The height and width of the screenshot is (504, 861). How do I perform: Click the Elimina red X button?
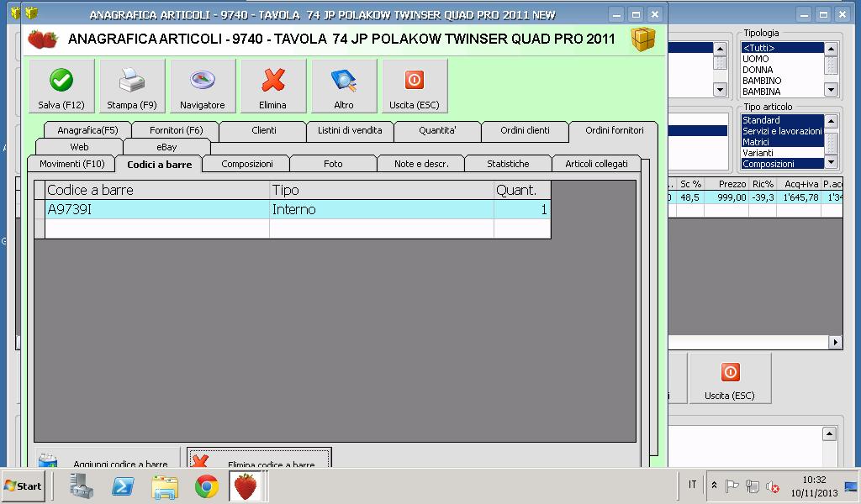coord(273,87)
